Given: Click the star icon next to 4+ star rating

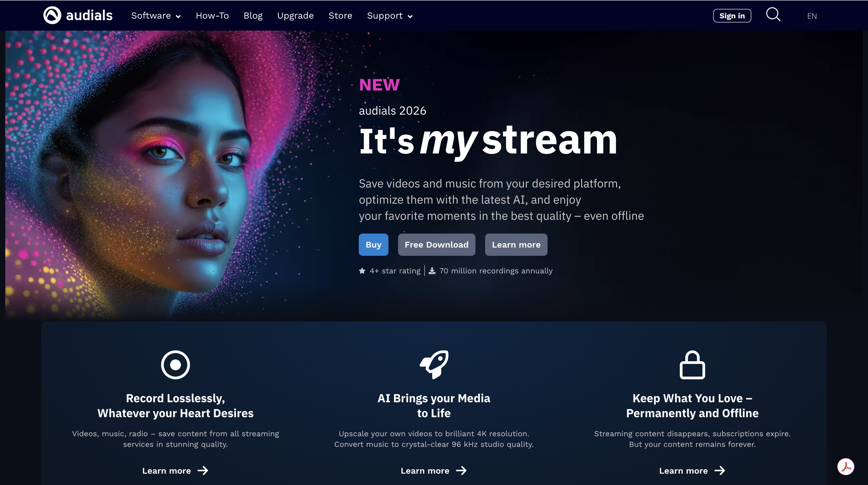Looking at the screenshot, I should click(362, 270).
